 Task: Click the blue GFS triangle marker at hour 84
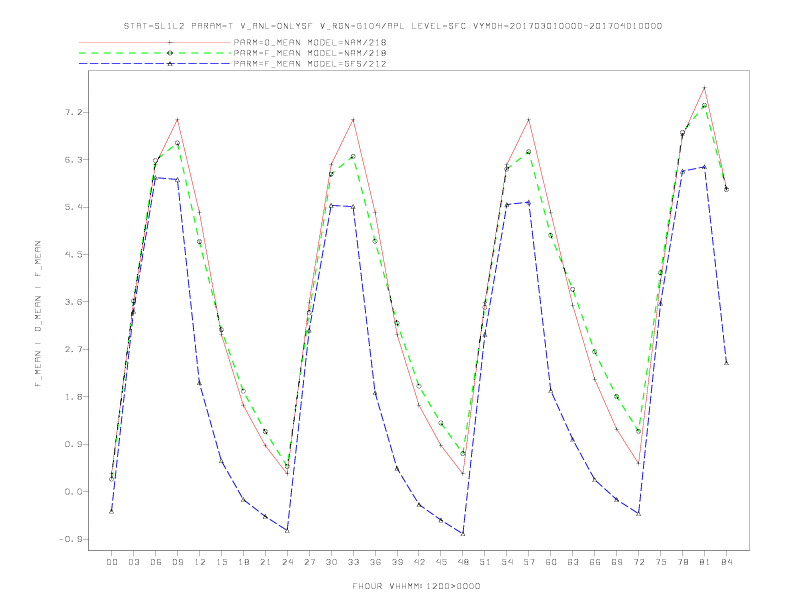click(726, 363)
